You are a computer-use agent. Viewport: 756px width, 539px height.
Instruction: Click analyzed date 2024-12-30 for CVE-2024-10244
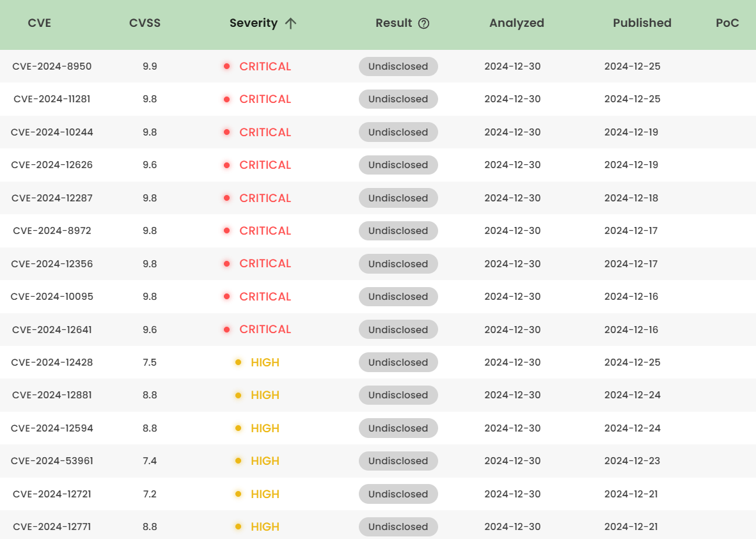512,132
